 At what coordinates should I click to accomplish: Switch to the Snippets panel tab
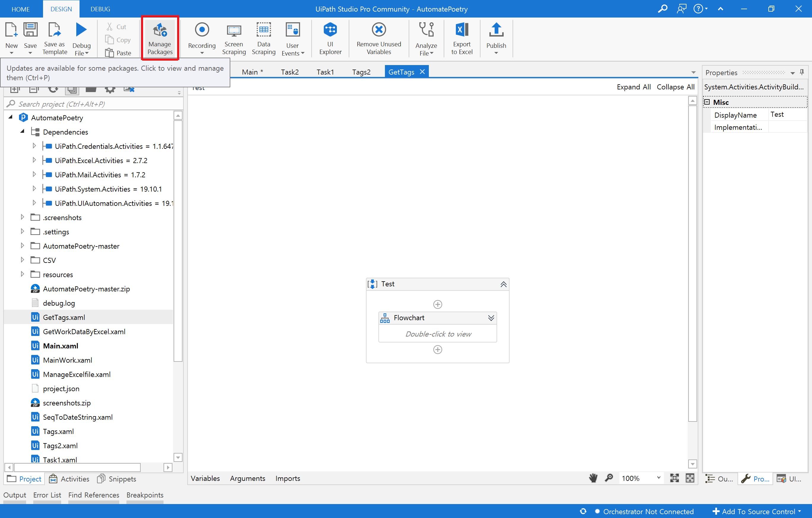[x=117, y=478]
